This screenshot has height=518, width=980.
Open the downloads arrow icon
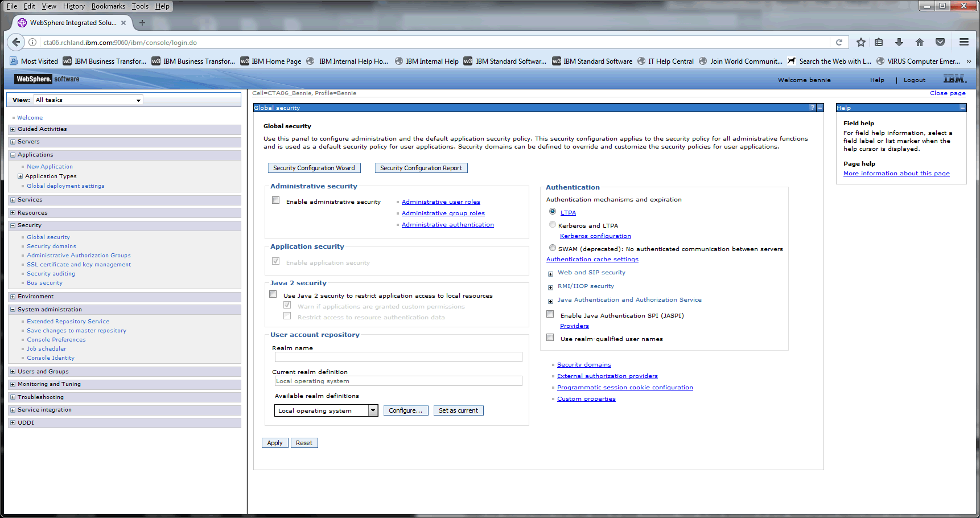(x=899, y=42)
